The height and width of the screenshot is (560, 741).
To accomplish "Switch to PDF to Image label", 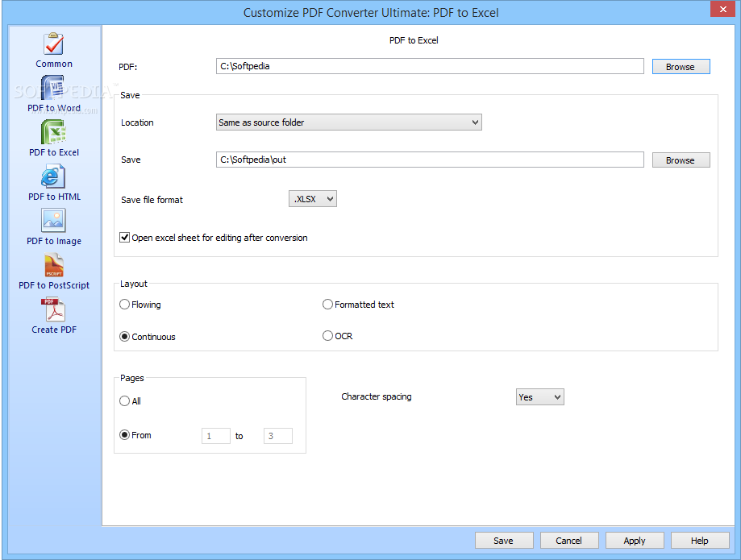I will (x=54, y=241).
